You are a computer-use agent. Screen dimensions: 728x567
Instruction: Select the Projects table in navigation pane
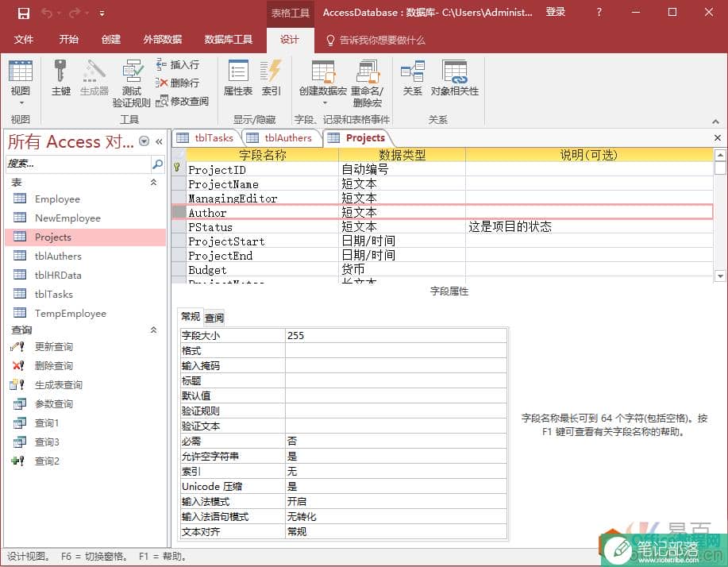coord(86,237)
